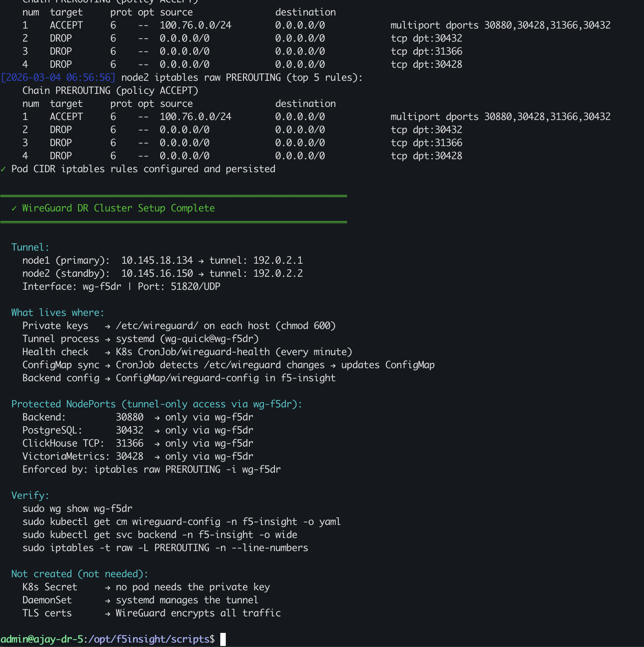644x647 pixels.
Task: Click the 'Private keys' line with /etc/wireguard/
Action: [x=179, y=326]
